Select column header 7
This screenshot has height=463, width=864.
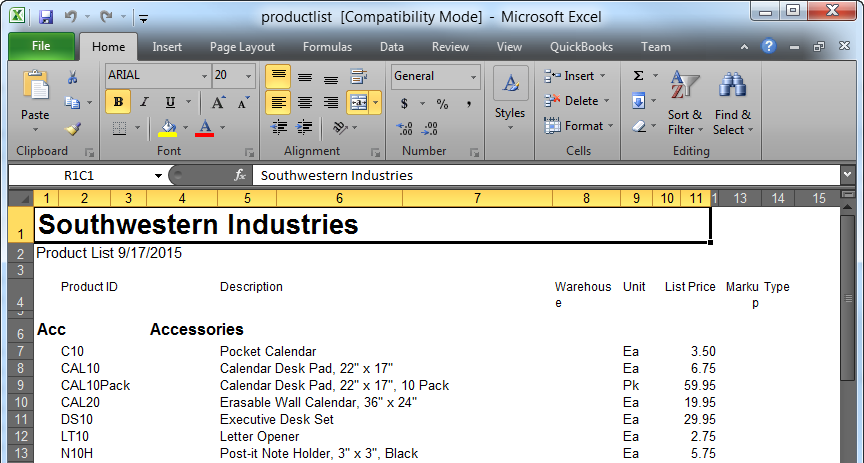pyautogui.click(x=477, y=198)
